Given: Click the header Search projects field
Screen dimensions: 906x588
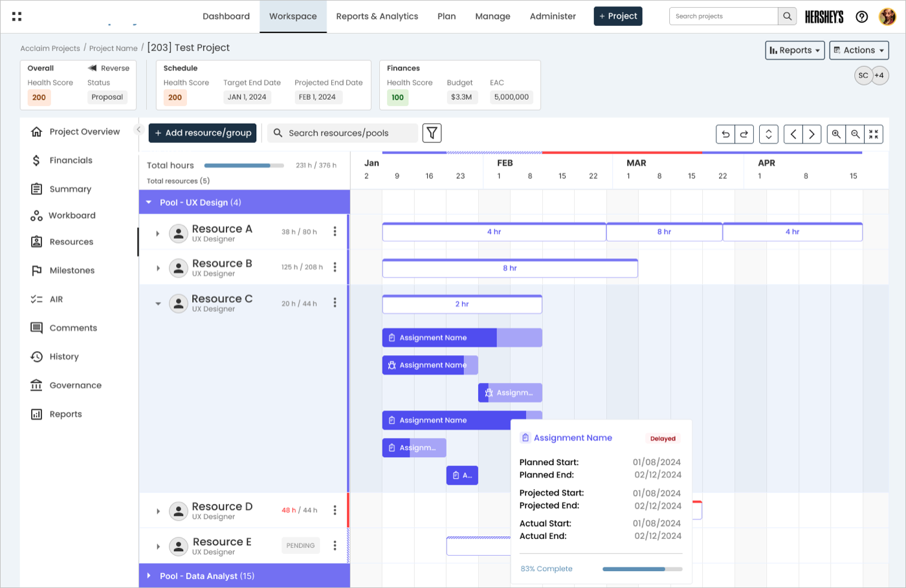Looking at the screenshot, I should 724,16.
